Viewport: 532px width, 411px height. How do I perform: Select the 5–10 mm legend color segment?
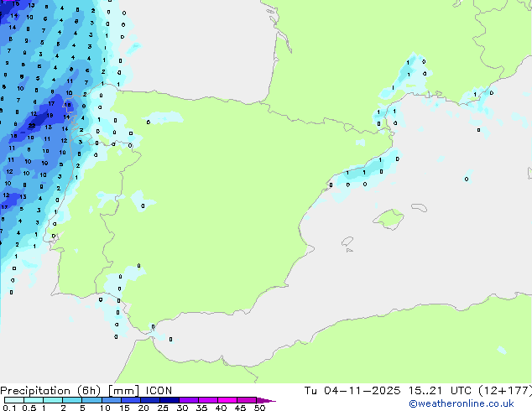(91, 400)
